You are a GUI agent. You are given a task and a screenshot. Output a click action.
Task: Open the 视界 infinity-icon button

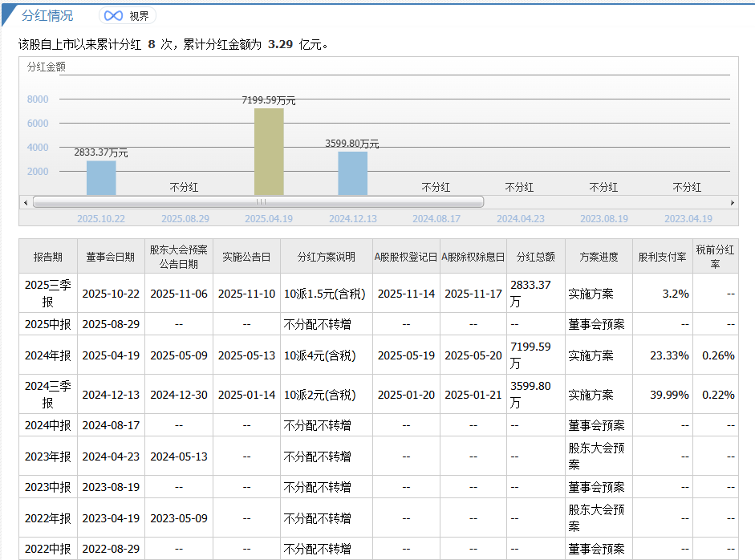pos(127,16)
